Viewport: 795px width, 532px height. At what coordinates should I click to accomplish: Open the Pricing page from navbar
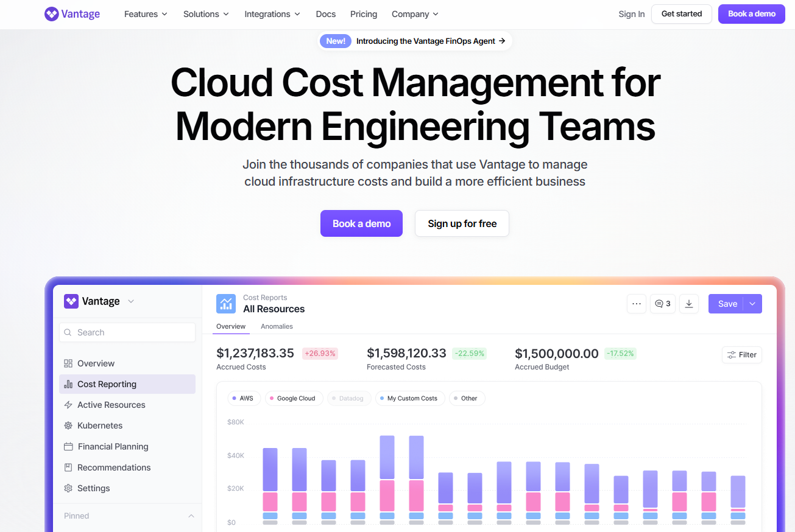364,14
